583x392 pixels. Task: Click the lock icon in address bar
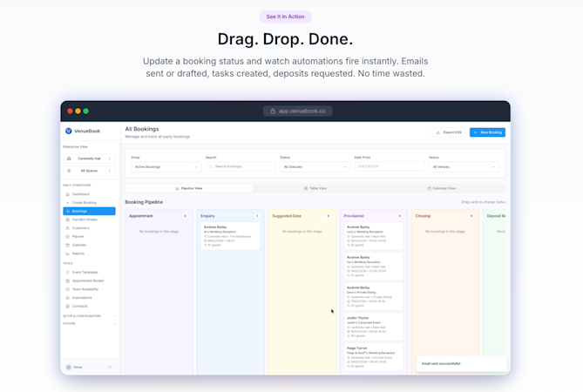(273, 112)
